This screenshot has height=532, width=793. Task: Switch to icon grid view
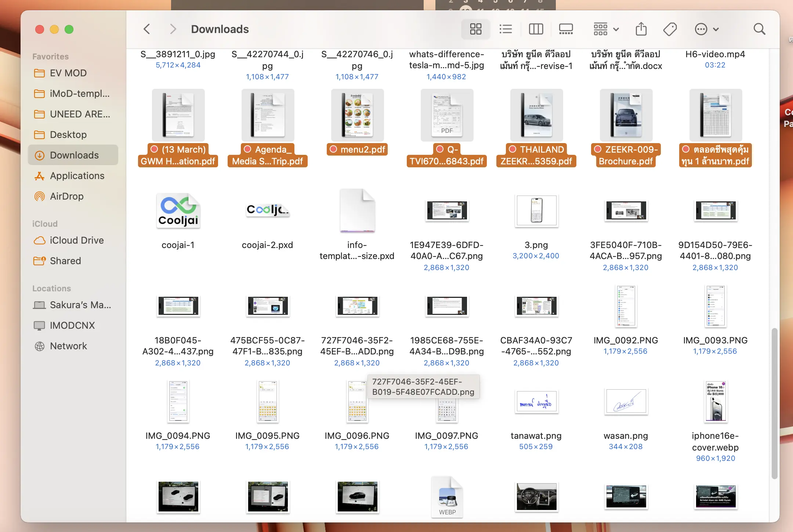click(475, 29)
